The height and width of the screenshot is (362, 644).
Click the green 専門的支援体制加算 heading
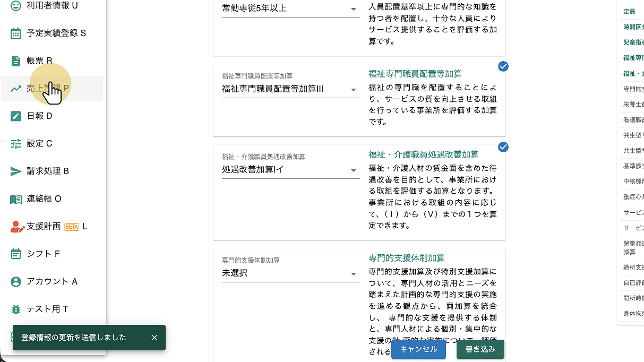pos(407,258)
